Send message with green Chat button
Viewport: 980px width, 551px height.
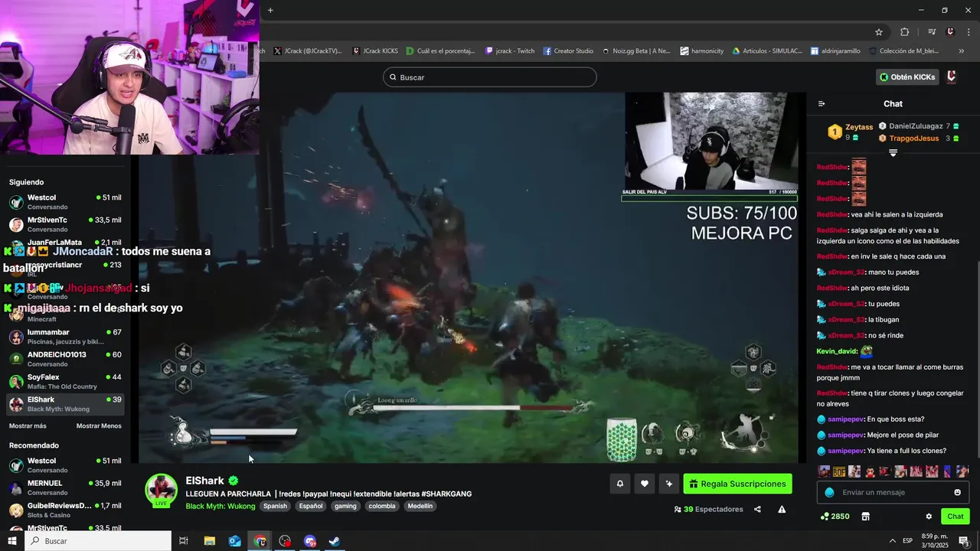[x=955, y=517]
